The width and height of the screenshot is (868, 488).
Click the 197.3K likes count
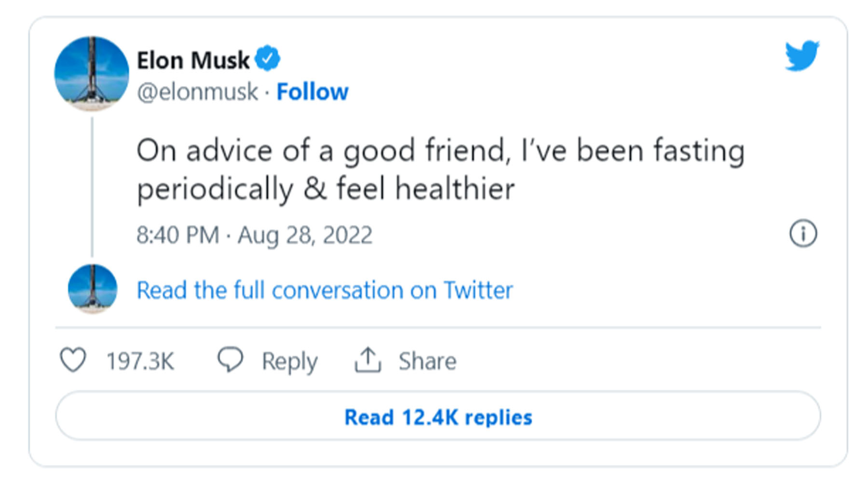point(140,361)
